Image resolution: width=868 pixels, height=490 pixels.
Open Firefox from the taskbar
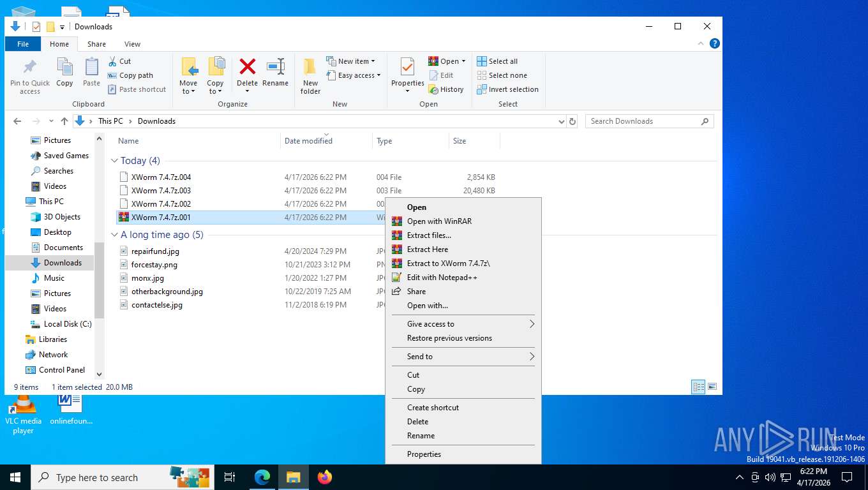point(325,477)
